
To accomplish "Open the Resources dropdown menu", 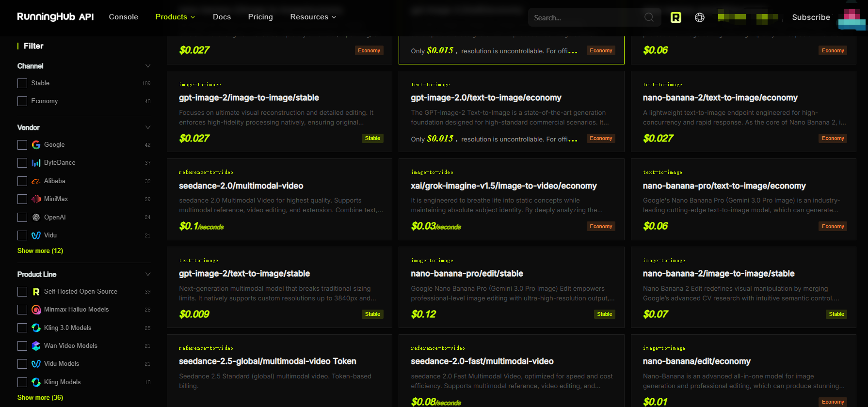I will 313,17.
